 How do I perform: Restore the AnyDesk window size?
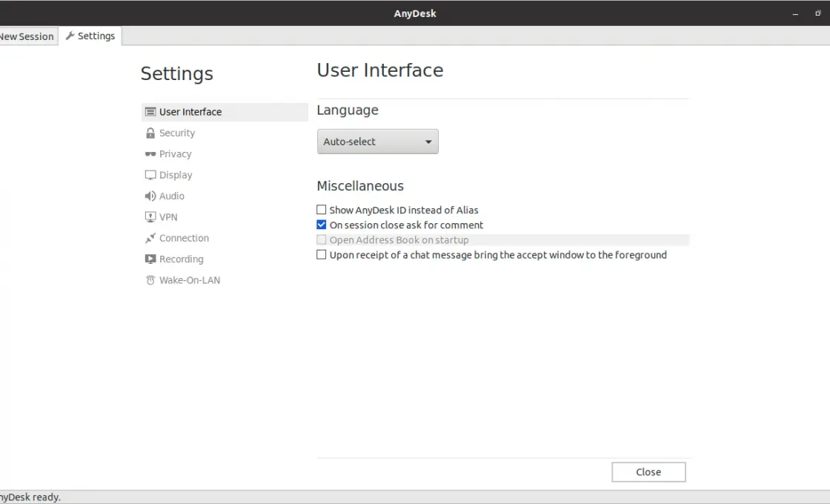818,13
